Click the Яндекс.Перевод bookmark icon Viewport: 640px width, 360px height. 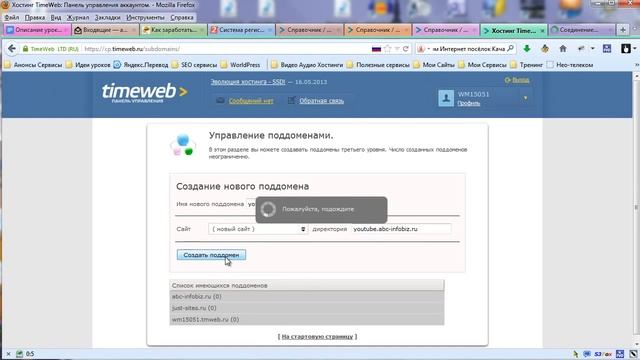117,64
